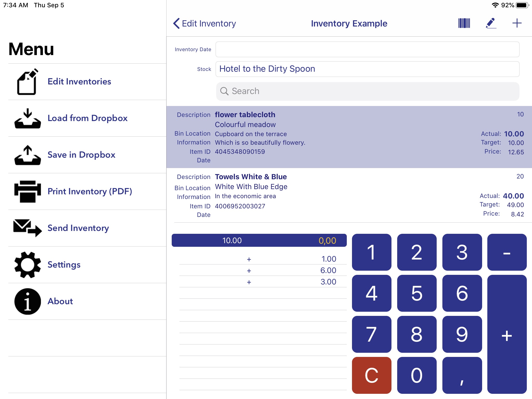
Task: Tap the barcode scanner icon
Action: point(464,23)
